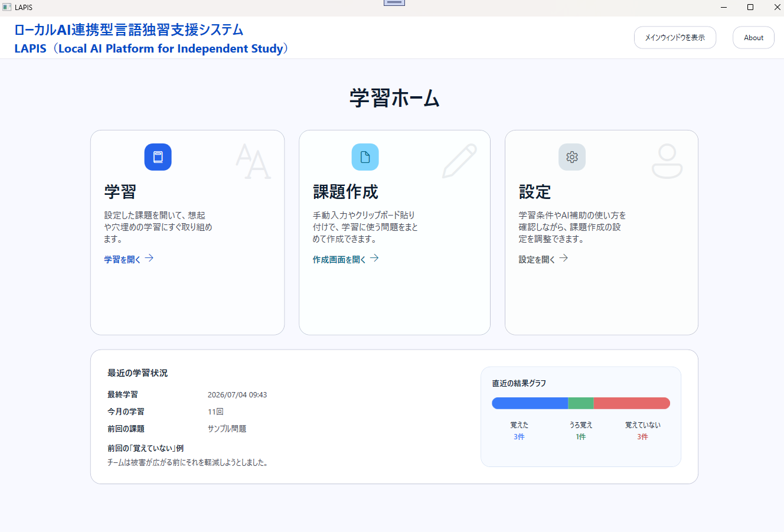Click the 覚えていない 3件 count

642,437
